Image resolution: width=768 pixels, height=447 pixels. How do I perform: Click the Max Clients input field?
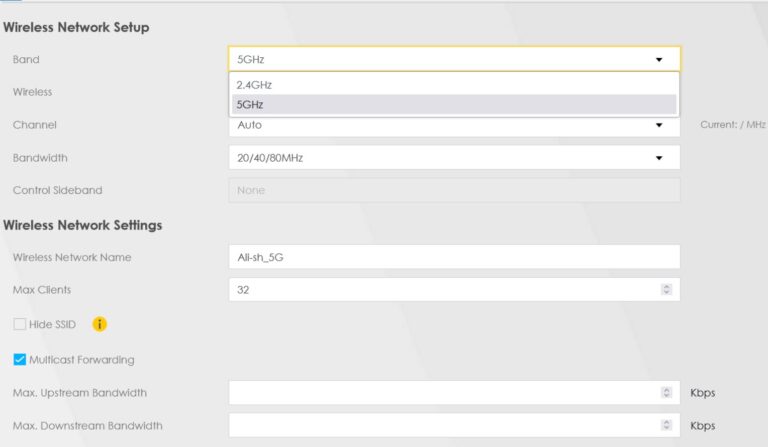454,289
